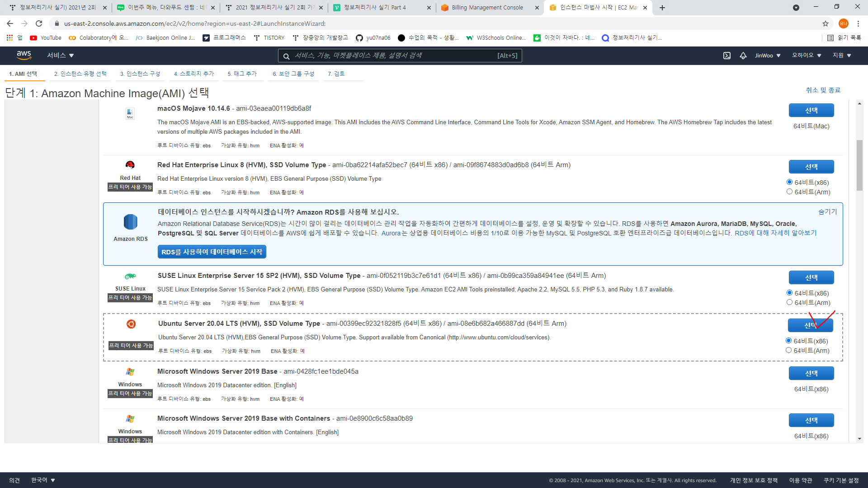Open Chrome three-dot menu
868x488 pixels.
(858, 23)
